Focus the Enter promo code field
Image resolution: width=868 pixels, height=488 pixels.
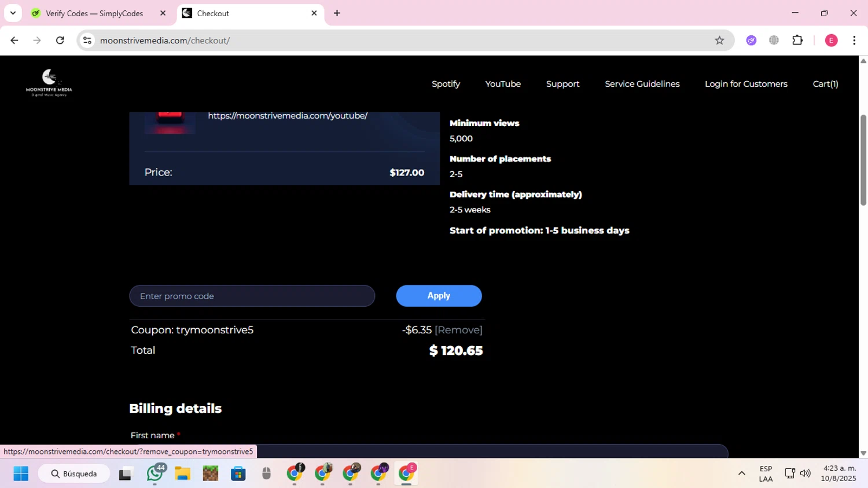pos(252,296)
